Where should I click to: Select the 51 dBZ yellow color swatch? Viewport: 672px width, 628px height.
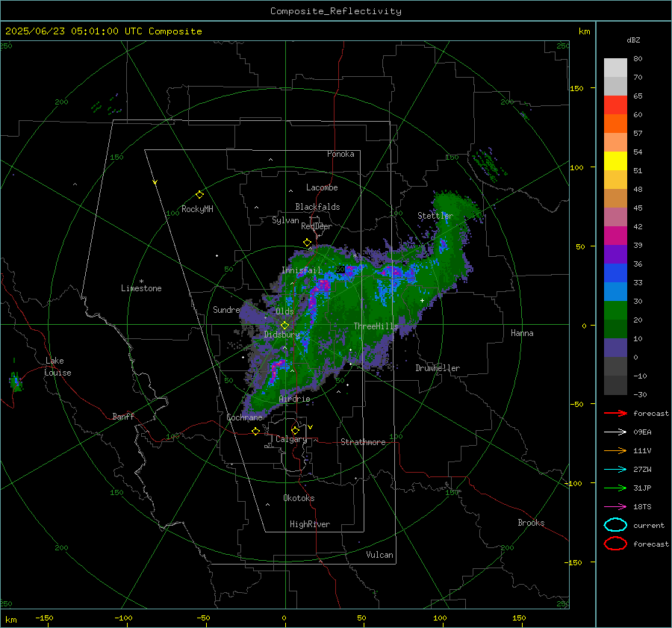(x=615, y=161)
